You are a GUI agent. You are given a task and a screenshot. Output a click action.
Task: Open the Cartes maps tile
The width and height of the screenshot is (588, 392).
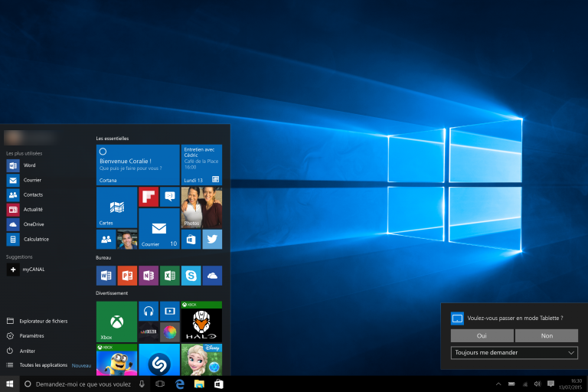(116, 207)
